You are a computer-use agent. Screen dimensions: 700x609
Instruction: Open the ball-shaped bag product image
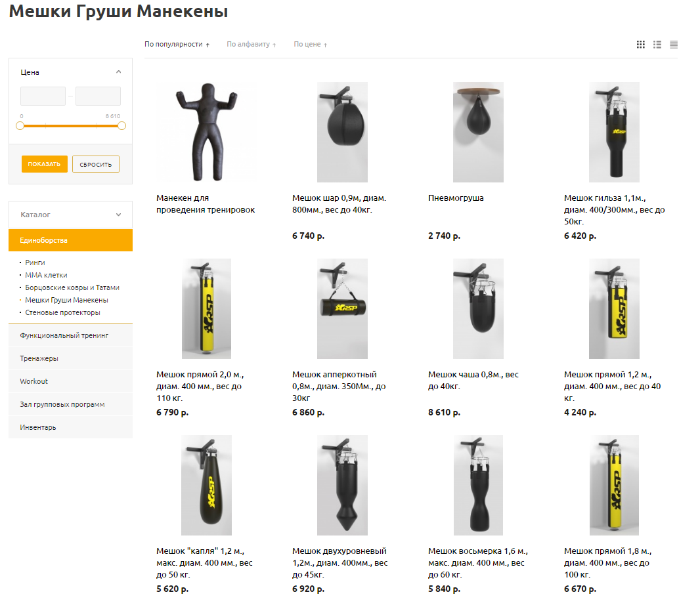pos(342,132)
